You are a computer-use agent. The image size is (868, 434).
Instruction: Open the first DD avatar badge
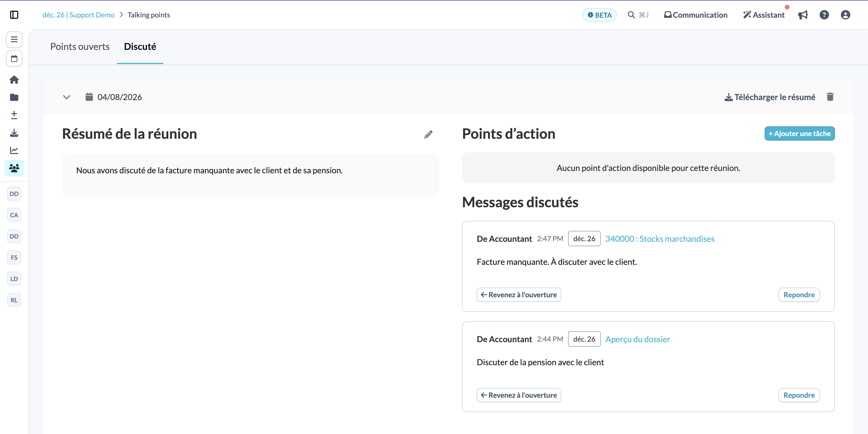click(x=14, y=194)
